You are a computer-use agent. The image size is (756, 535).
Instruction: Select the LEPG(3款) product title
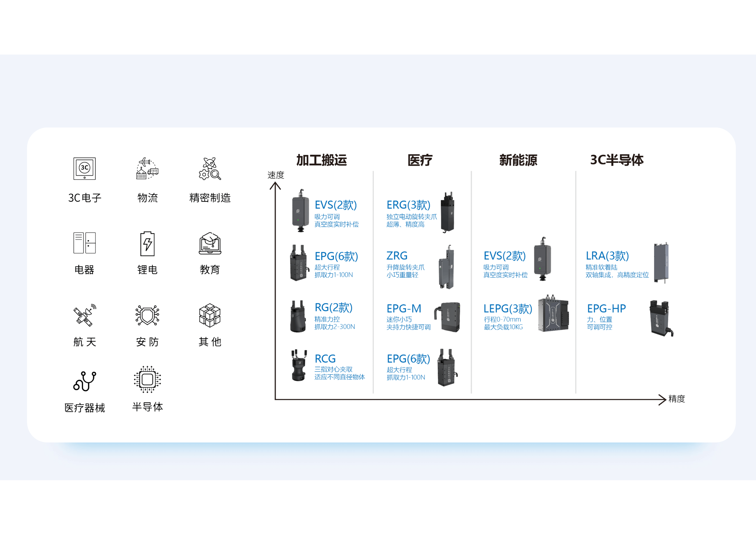(508, 309)
